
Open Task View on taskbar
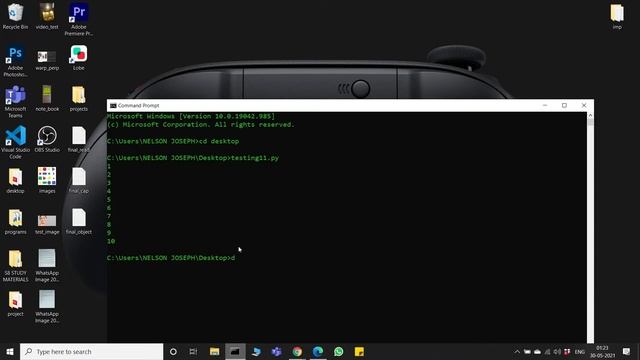pos(193,351)
